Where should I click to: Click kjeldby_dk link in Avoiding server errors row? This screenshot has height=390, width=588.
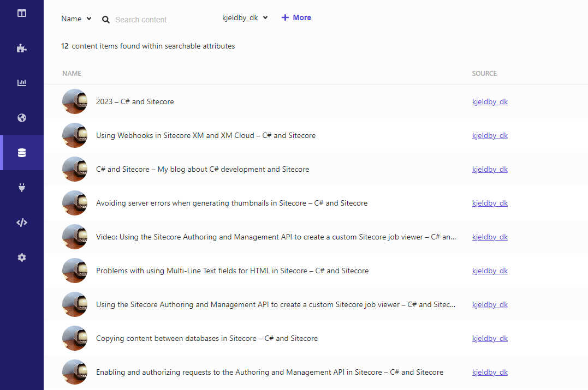(x=490, y=203)
